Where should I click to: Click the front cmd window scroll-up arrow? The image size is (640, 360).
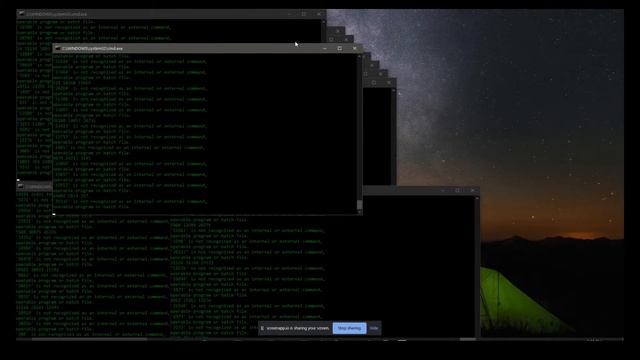coord(359,56)
